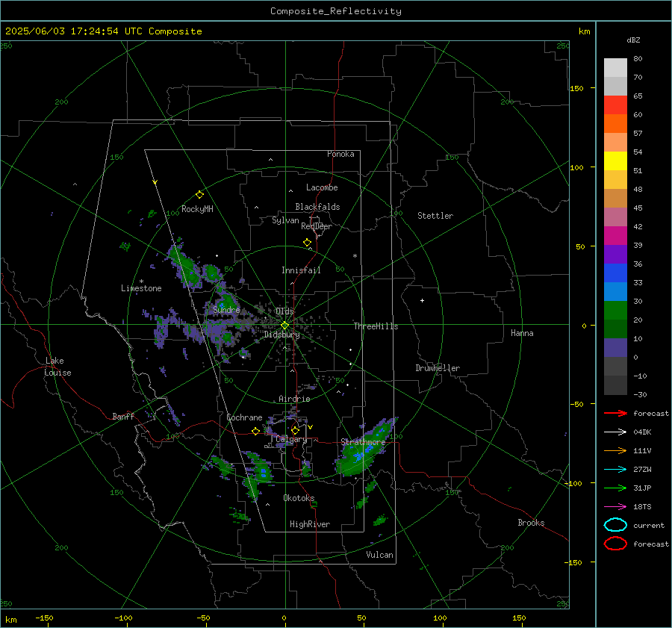
Task: Click the Calgary city label
Action: 291,439
